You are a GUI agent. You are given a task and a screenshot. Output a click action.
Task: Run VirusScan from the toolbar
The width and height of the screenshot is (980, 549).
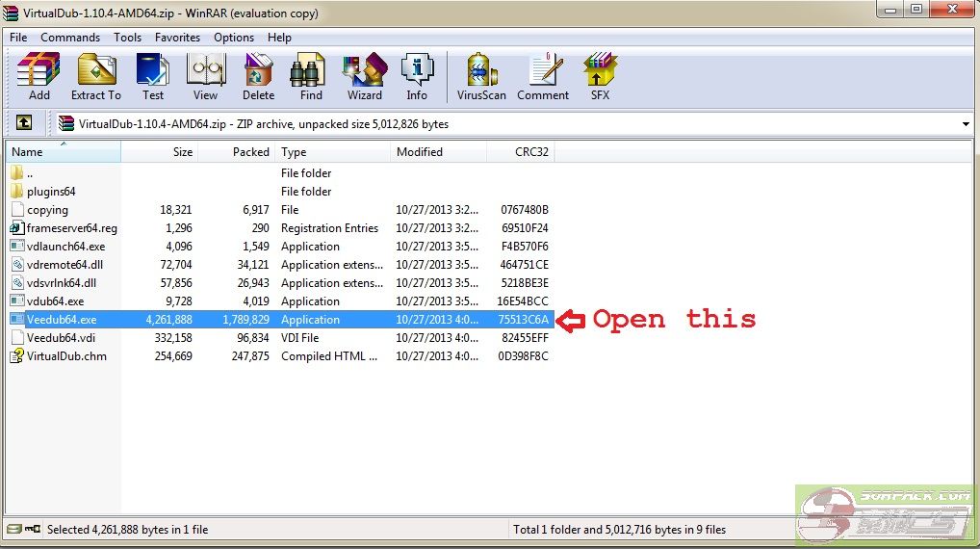click(481, 77)
